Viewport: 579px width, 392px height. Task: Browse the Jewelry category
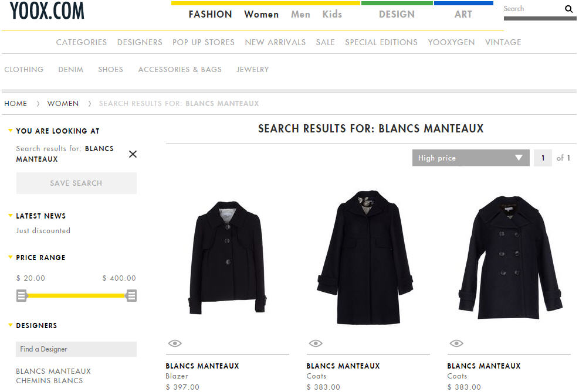pos(253,69)
